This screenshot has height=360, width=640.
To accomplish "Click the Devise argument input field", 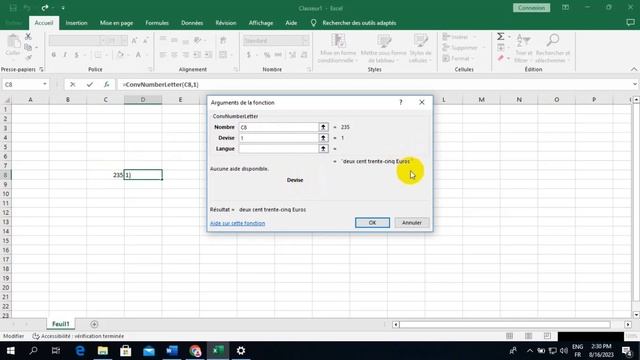I will tap(278, 138).
